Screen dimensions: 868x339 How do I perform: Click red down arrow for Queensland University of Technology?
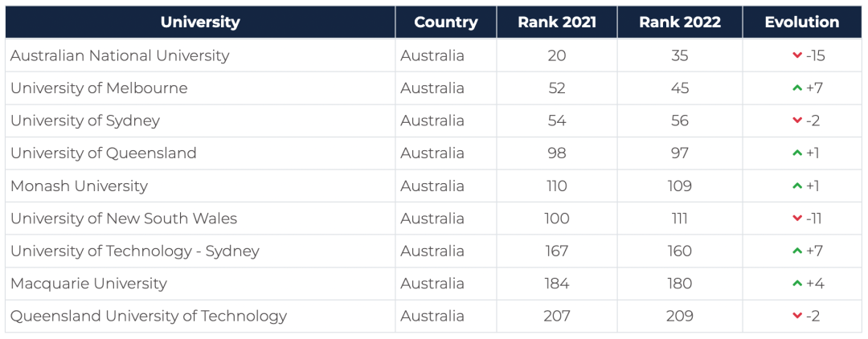point(797,316)
